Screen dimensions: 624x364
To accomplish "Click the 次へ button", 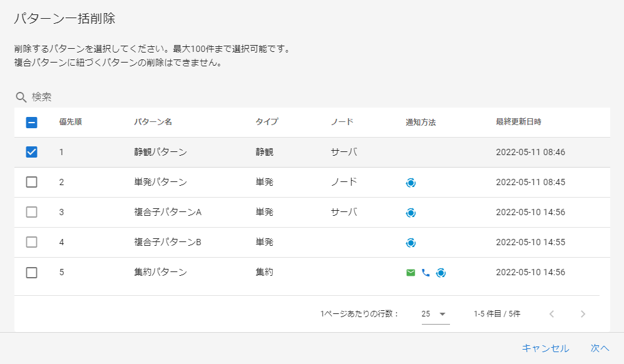I will (600, 348).
